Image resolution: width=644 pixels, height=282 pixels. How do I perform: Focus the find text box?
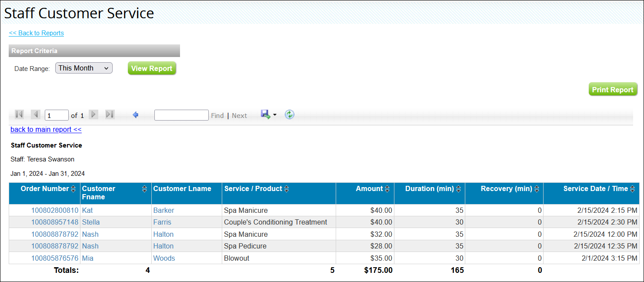pyautogui.click(x=181, y=115)
